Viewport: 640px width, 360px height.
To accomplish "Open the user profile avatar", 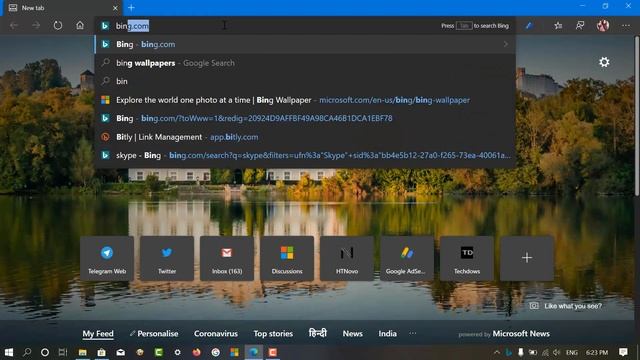I will [x=603, y=26].
